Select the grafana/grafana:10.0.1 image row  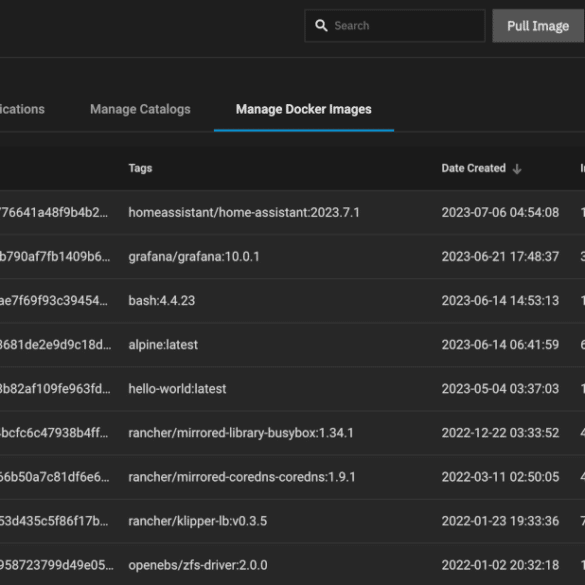point(292,256)
